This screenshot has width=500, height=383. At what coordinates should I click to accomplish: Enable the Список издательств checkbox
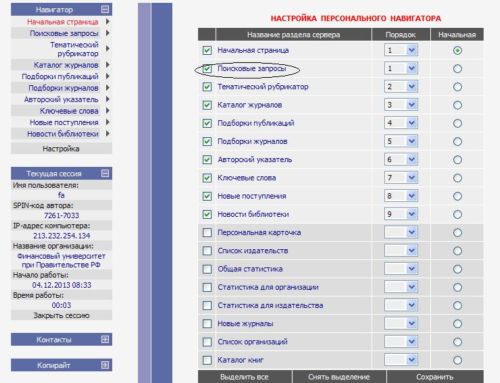coord(207,251)
